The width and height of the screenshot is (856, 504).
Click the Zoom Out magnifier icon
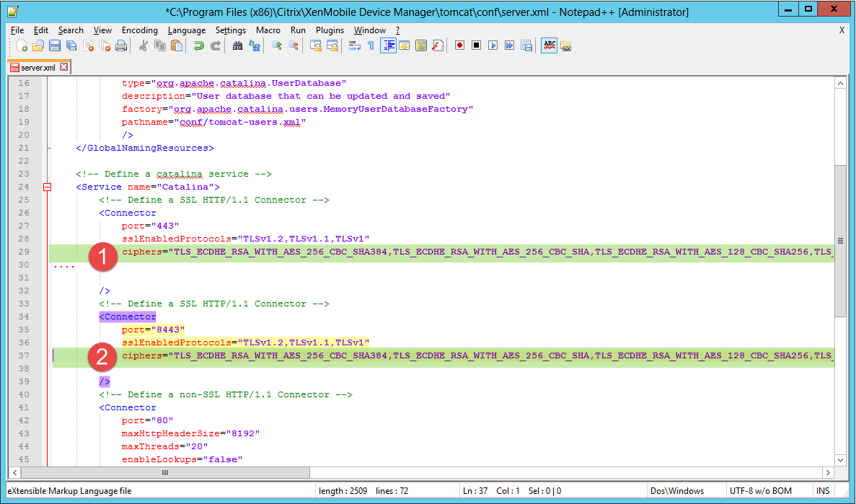click(x=294, y=46)
